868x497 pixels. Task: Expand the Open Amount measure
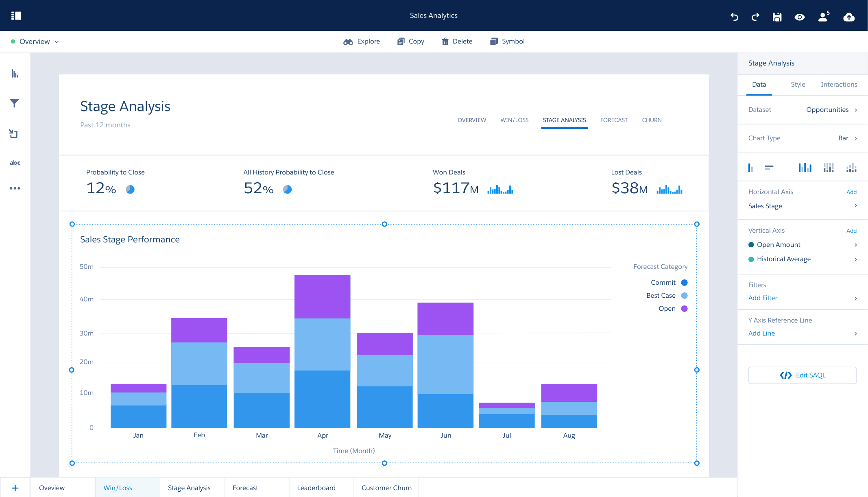803,245
